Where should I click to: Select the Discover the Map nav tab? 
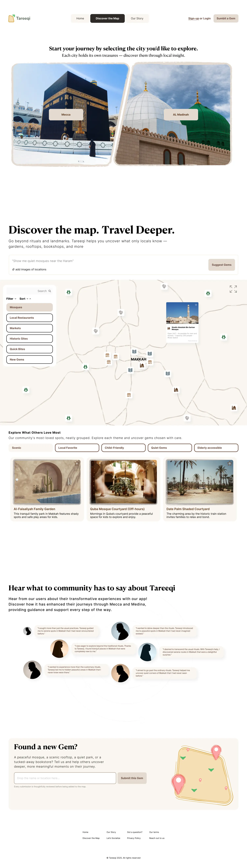point(107,19)
